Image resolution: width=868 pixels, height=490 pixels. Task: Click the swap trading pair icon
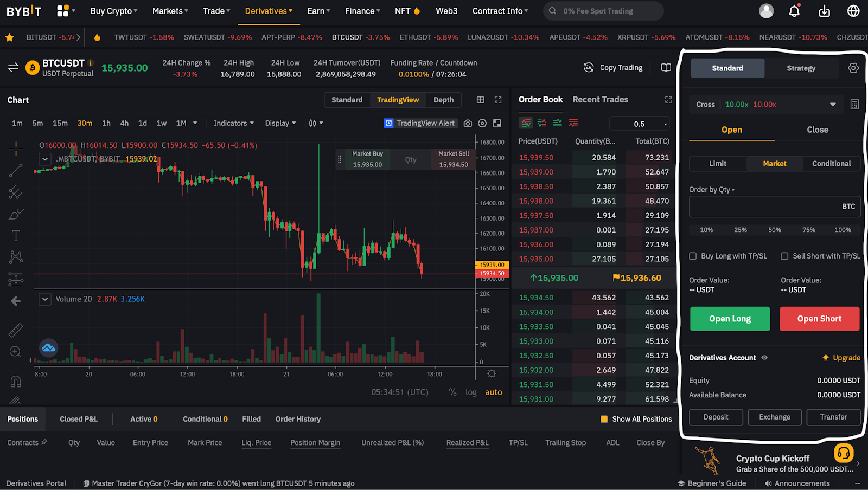14,67
